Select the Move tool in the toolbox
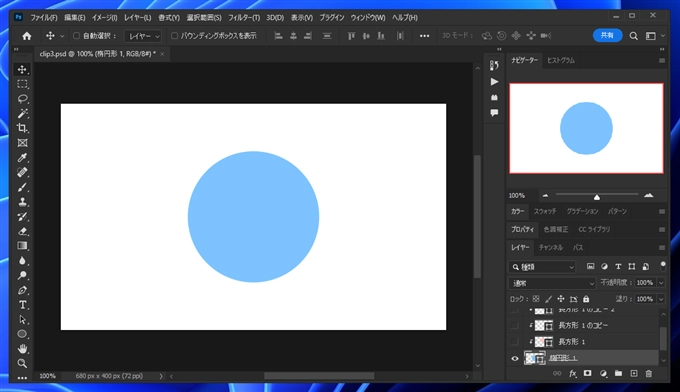Viewport: 680px width, 392px height. pos(22,69)
